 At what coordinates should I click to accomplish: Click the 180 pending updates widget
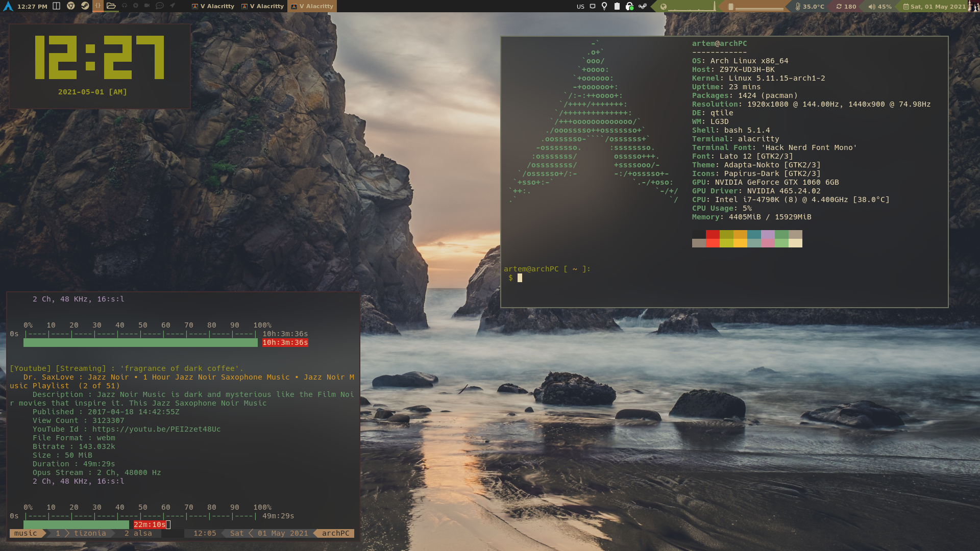846,7
